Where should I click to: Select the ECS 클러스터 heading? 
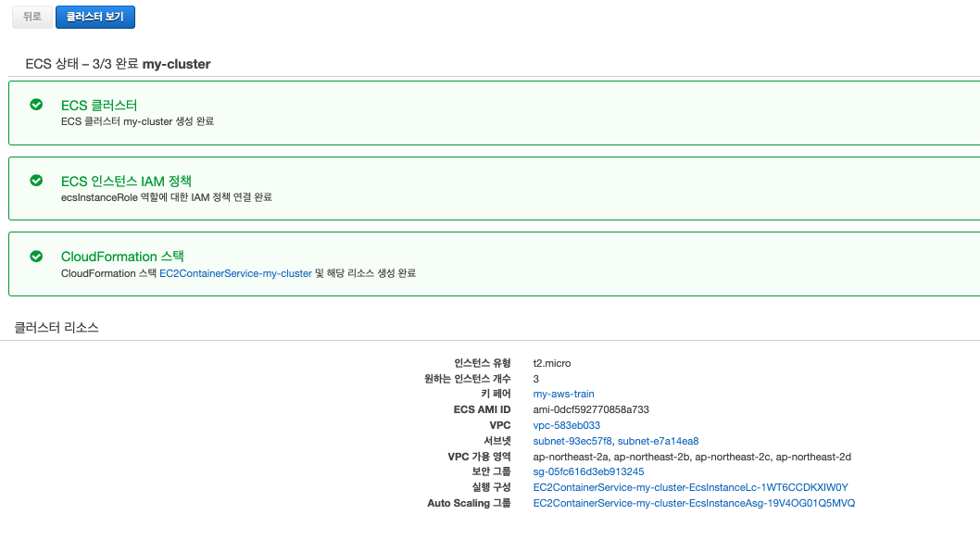[x=99, y=106]
